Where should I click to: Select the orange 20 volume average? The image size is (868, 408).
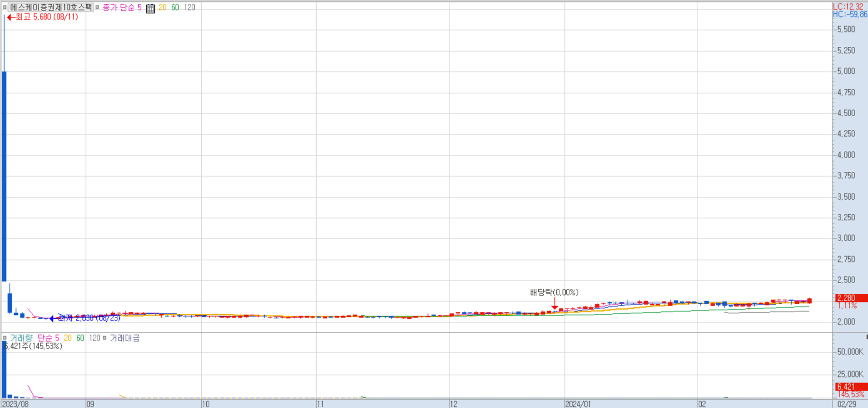pyautogui.click(x=68, y=338)
